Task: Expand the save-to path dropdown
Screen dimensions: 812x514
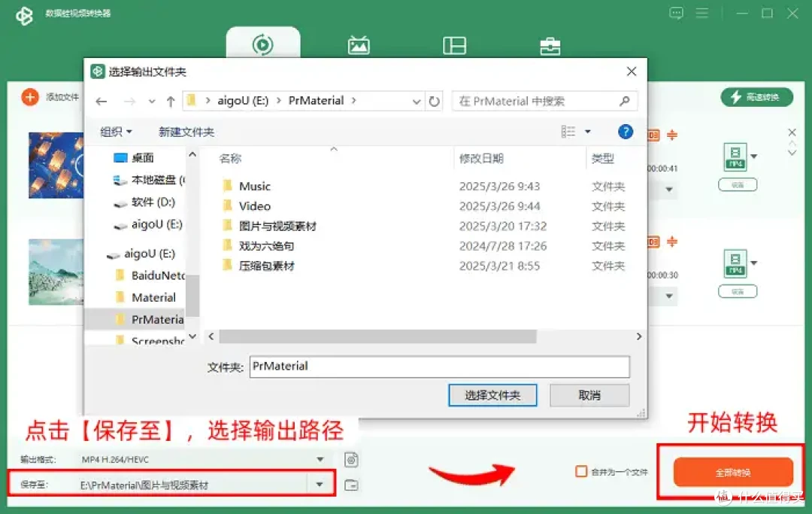Action: [x=320, y=485]
